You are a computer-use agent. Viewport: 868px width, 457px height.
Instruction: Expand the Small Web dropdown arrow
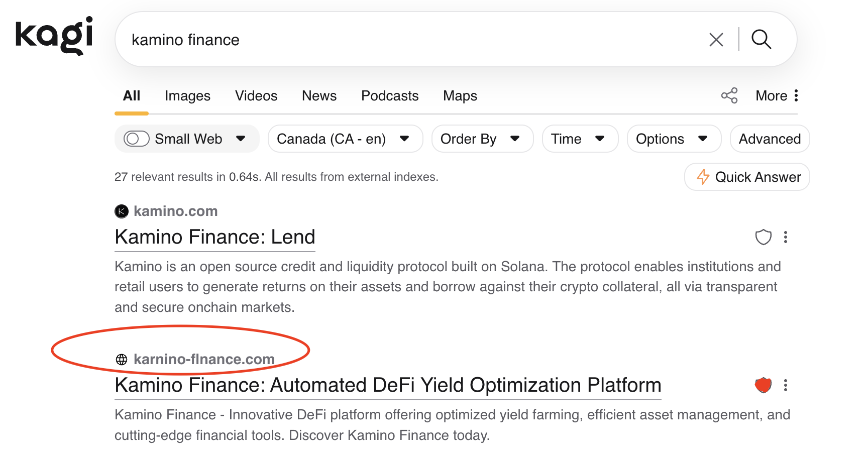point(241,139)
